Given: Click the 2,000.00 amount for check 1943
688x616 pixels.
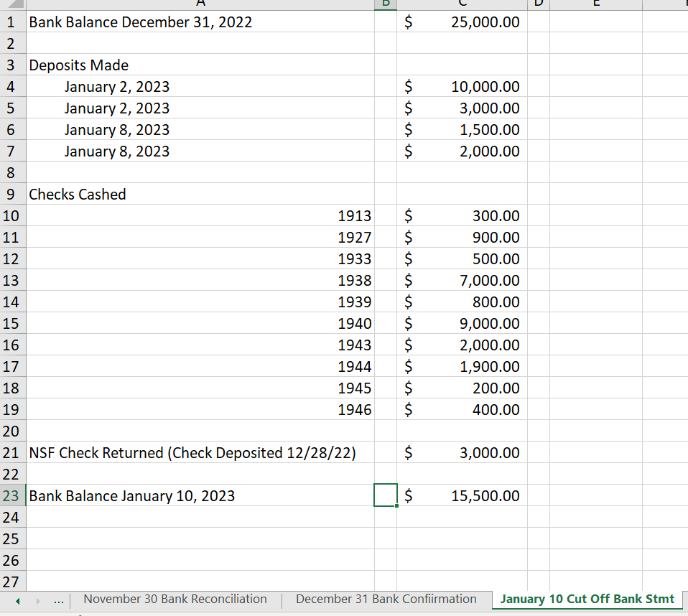Looking at the screenshot, I should (x=462, y=345).
